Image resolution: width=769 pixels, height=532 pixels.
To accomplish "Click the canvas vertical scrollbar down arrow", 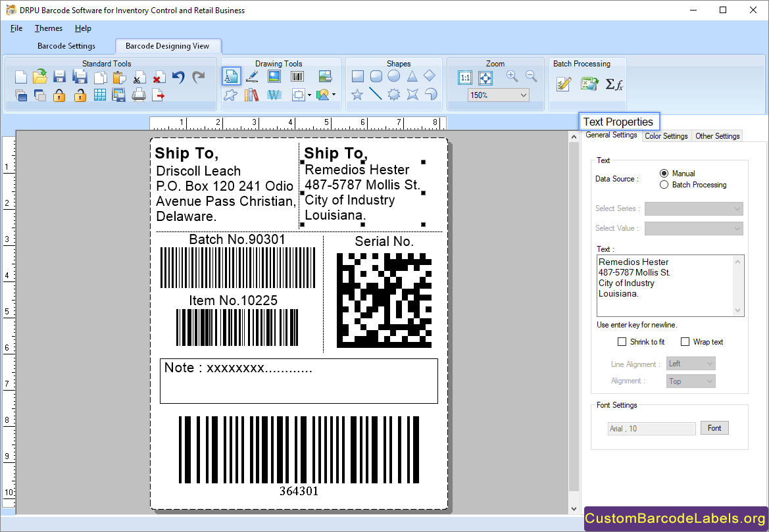I will (574, 509).
